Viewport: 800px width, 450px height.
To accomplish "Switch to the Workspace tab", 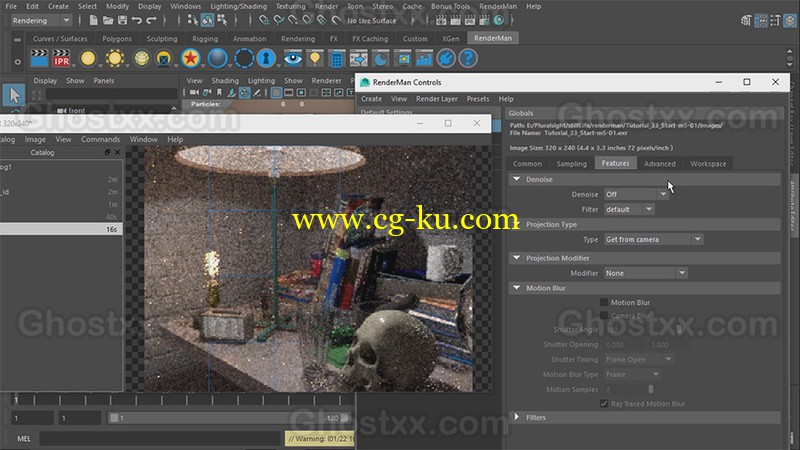I will point(708,164).
